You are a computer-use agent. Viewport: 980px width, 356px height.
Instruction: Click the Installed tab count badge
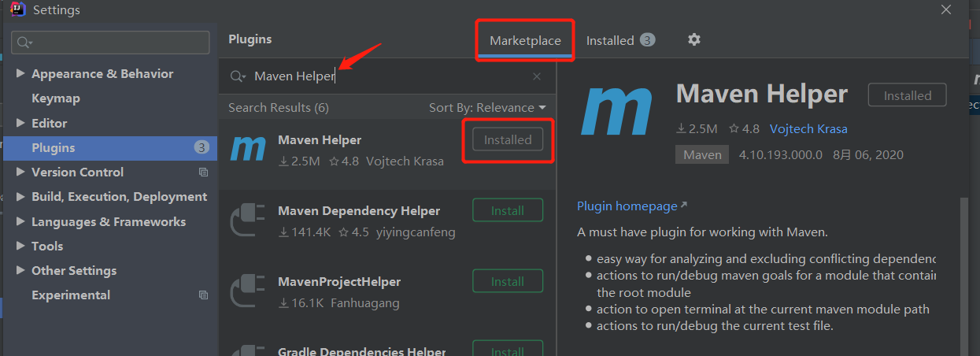coord(647,40)
